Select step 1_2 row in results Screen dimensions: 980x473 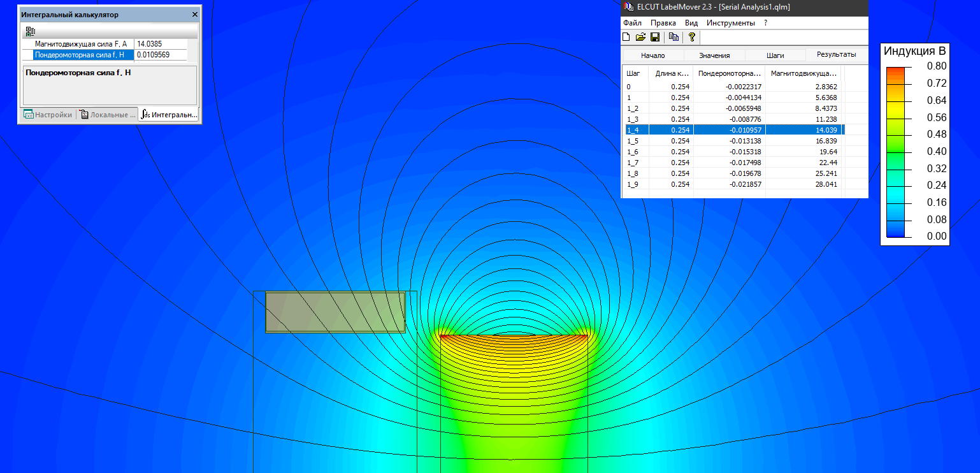click(733, 108)
